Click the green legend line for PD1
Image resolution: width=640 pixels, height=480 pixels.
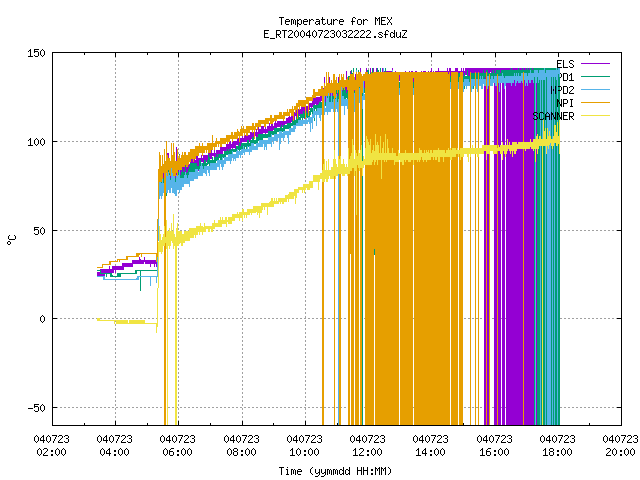point(595,76)
